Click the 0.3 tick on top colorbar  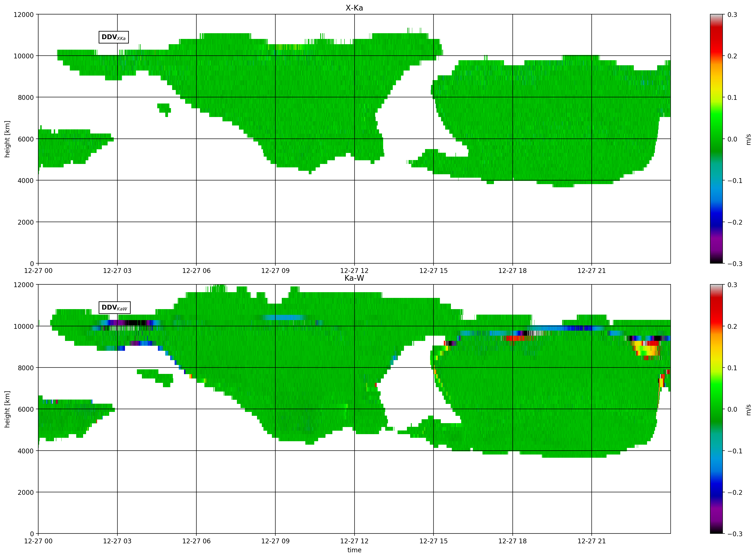tap(732, 14)
